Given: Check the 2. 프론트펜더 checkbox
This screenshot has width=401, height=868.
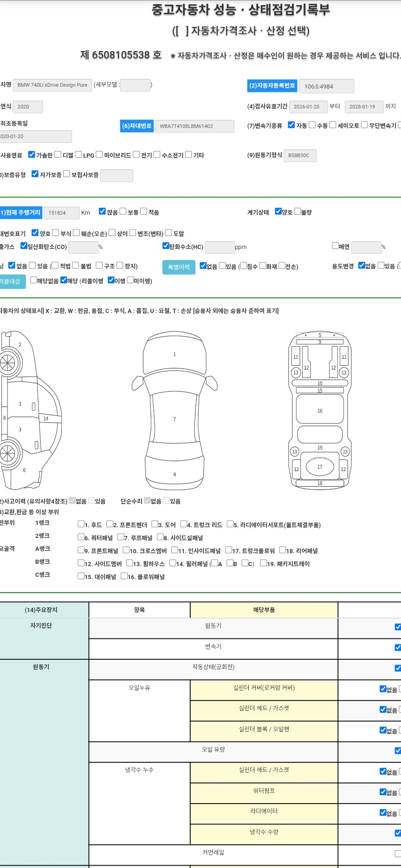Looking at the screenshot, I should point(110,524).
